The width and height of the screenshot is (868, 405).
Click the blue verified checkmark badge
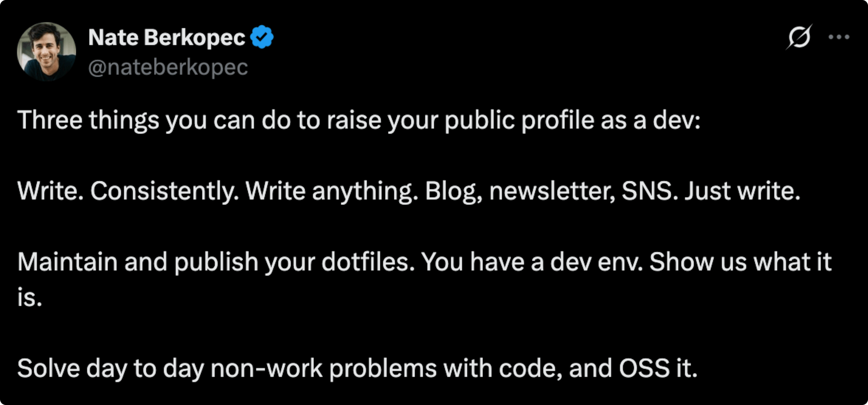(x=262, y=37)
